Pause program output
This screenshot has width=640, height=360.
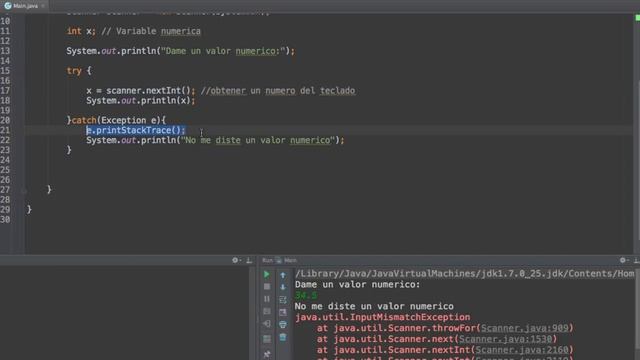[x=267, y=299]
